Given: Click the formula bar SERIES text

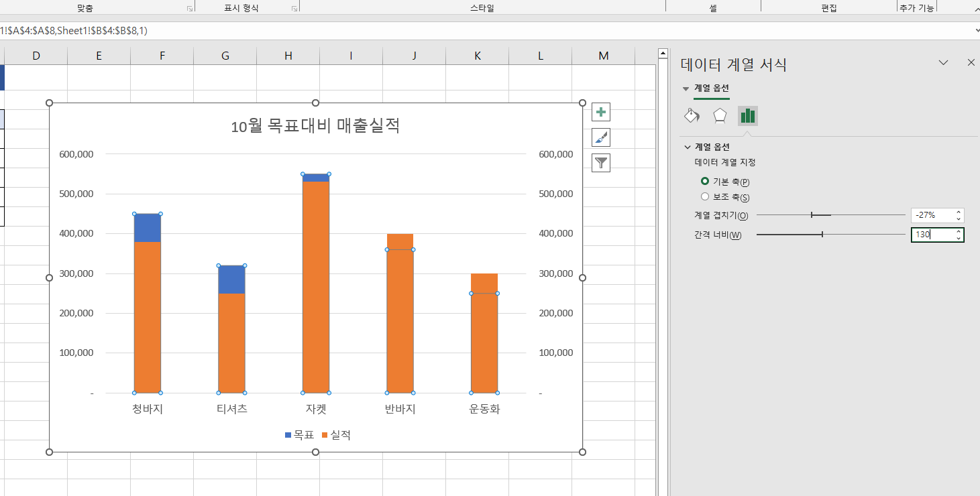Looking at the screenshot, I should click(74, 31).
